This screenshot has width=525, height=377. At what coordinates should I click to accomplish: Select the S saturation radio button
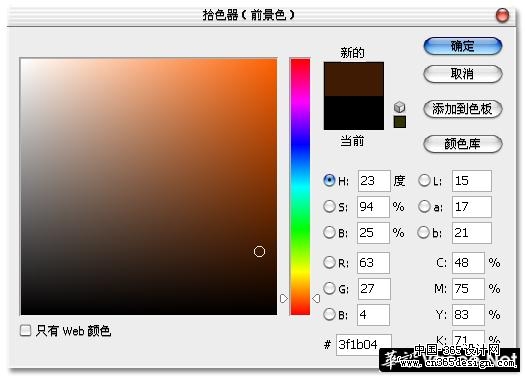click(329, 207)
